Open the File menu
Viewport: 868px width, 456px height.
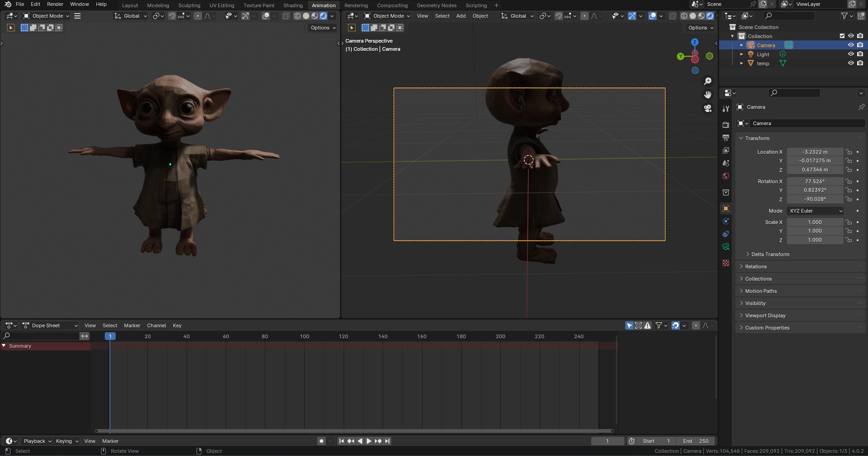(x=20, y=4)
